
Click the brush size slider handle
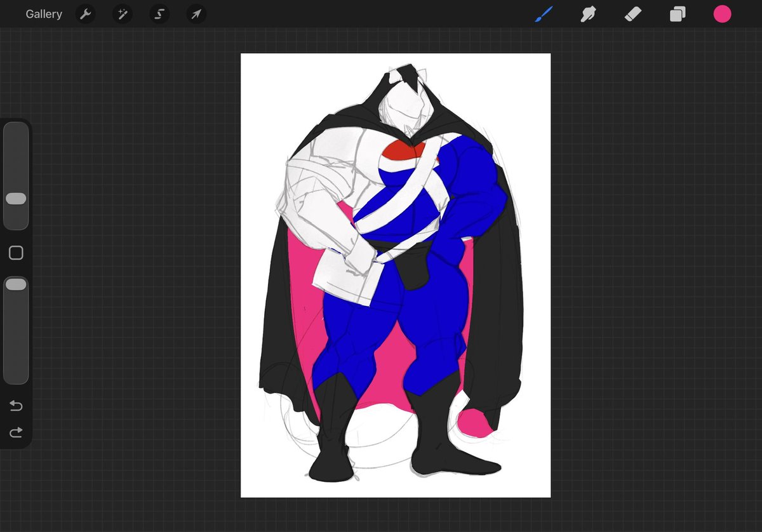(x=16, y=199)
